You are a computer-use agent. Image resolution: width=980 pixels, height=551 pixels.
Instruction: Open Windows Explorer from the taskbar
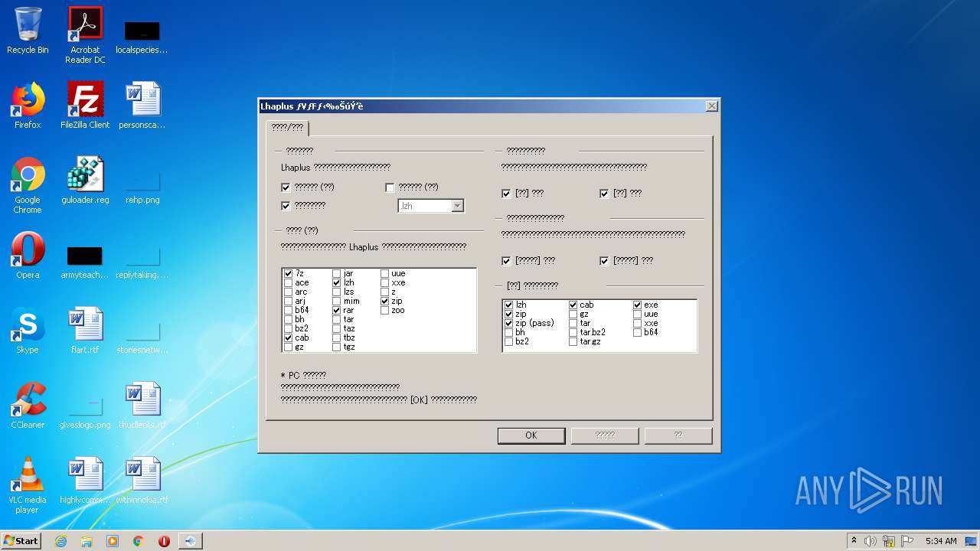[x=87, y=541]
